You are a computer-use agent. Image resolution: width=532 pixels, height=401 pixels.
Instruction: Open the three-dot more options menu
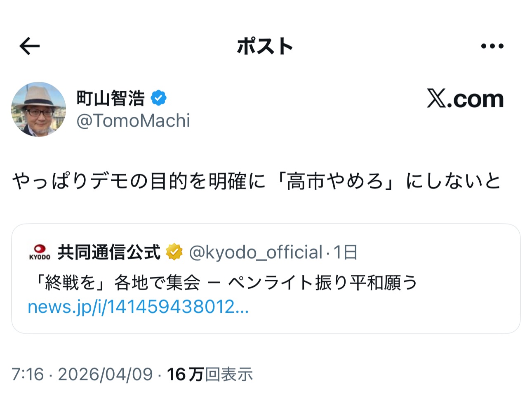(492, 46)
